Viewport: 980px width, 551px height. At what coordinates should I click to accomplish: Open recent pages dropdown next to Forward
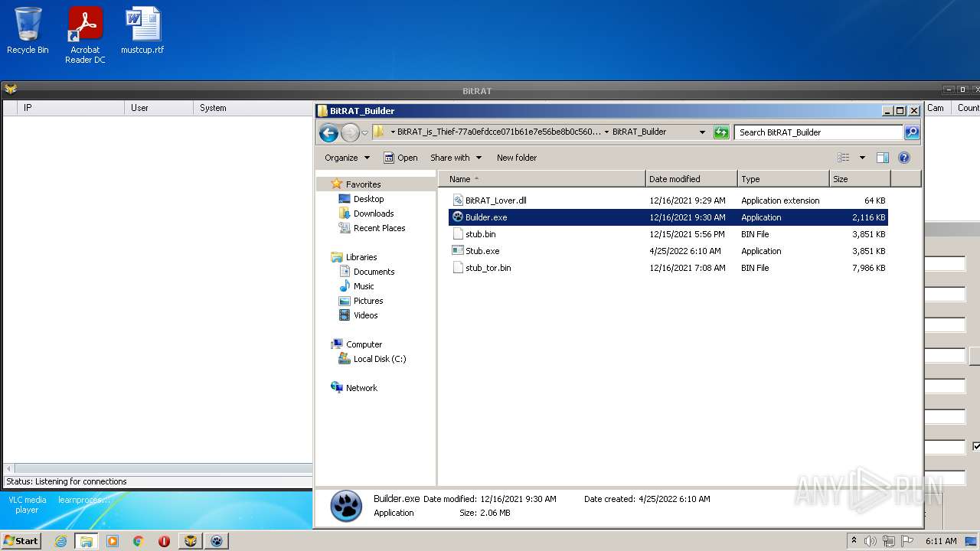pos(364,132)
